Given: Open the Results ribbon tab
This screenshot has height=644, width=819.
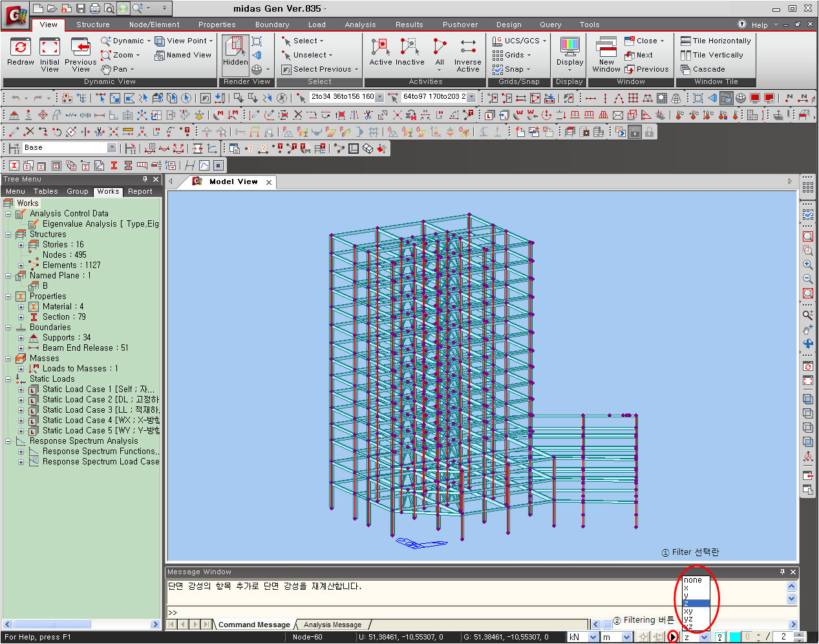Looking at the screenshot, I should coord(409,25).
